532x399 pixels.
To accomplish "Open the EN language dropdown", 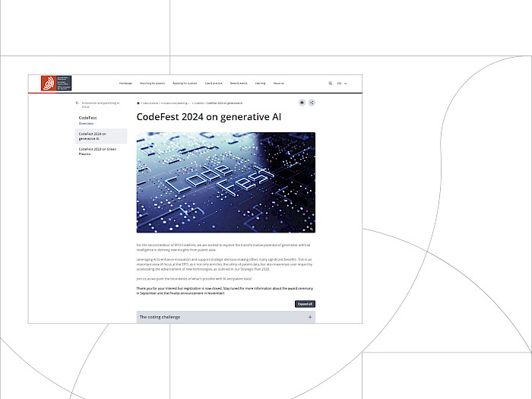I will coord(342,84).
